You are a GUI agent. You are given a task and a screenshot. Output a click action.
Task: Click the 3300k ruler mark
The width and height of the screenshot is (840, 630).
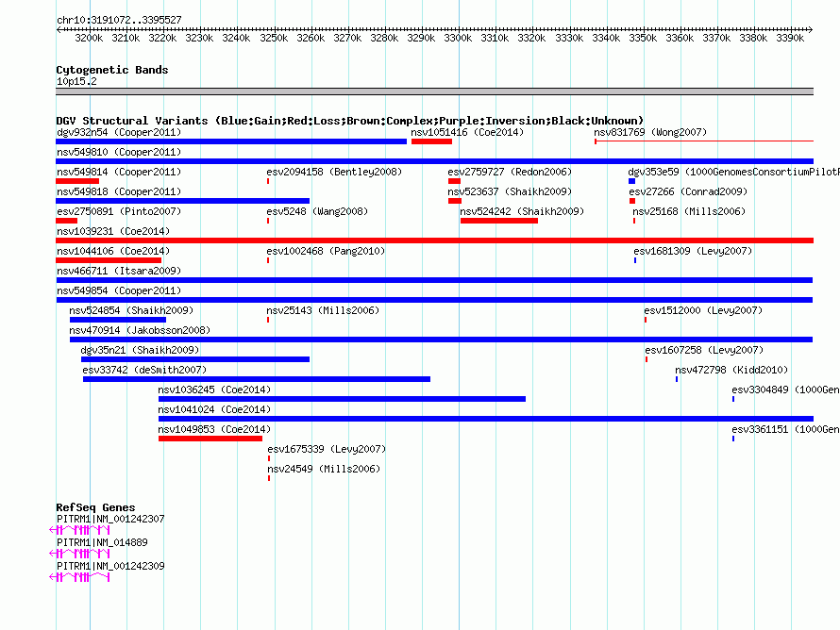[x=458, y=38]
